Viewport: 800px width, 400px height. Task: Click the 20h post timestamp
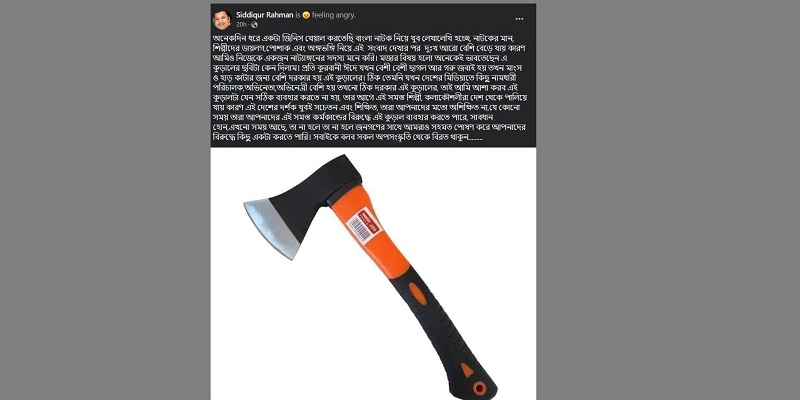241,24
